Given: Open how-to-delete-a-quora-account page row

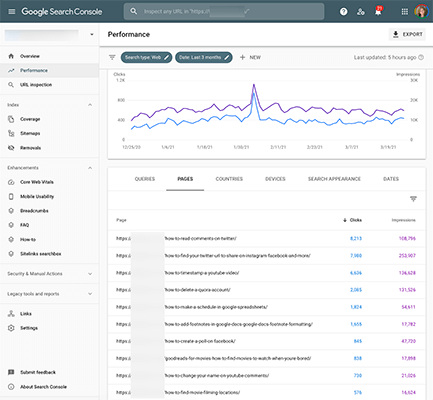Looking at the screenshot, I should click(267, 290).
